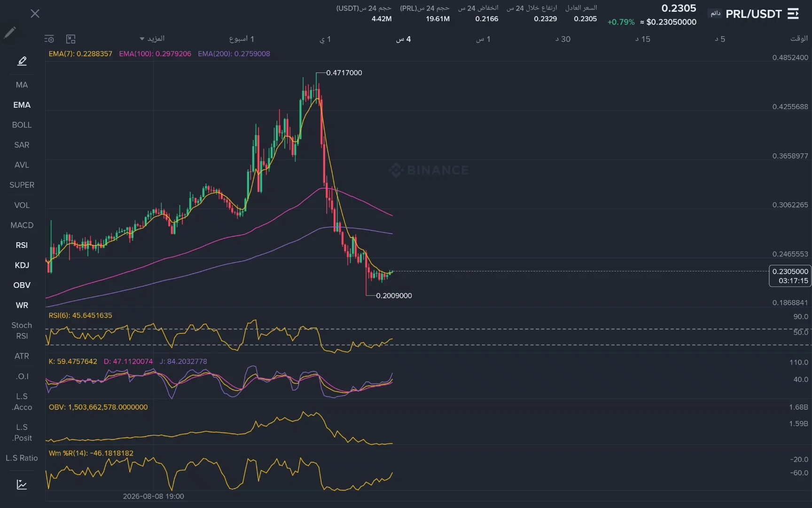Toggle the MACD indicator
The width and height of the screenshot is (812, 508).
pos(22,225)
